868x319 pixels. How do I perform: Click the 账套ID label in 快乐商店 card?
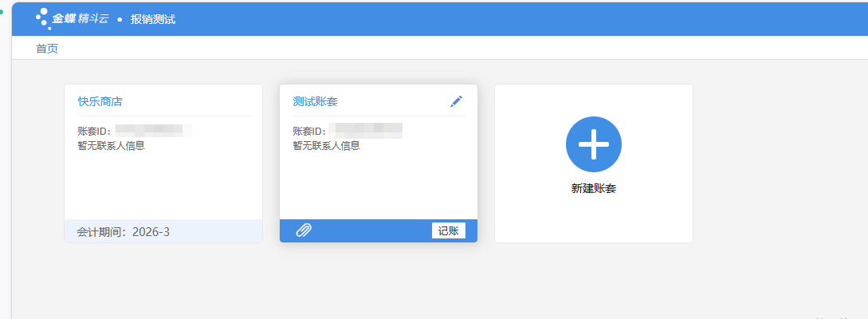(x=94, y=131)
